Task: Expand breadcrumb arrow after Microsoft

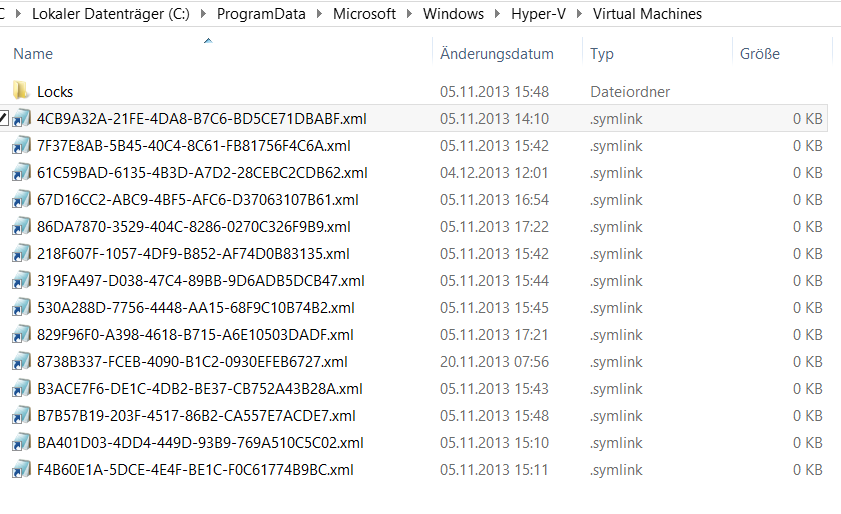Action: 409,13
